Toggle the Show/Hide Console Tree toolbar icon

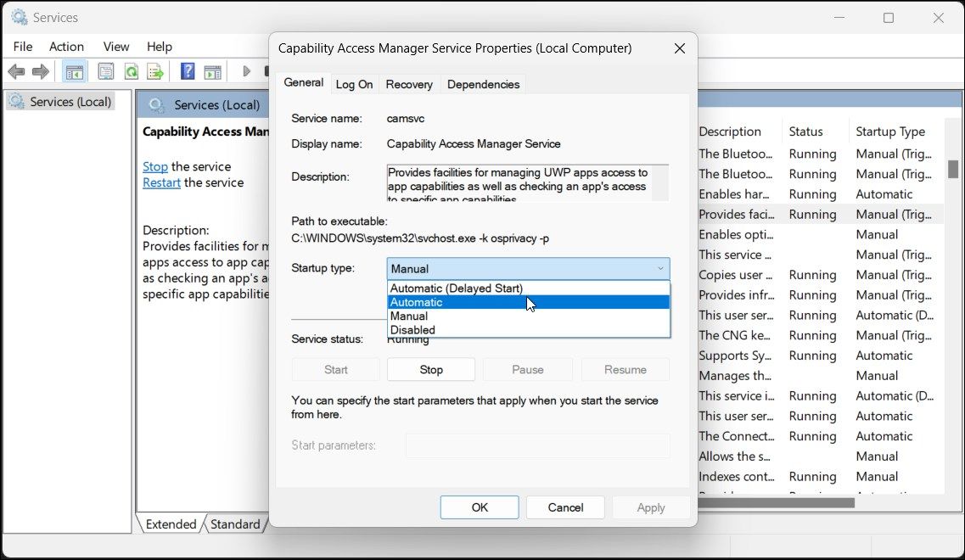click(75, 72)
